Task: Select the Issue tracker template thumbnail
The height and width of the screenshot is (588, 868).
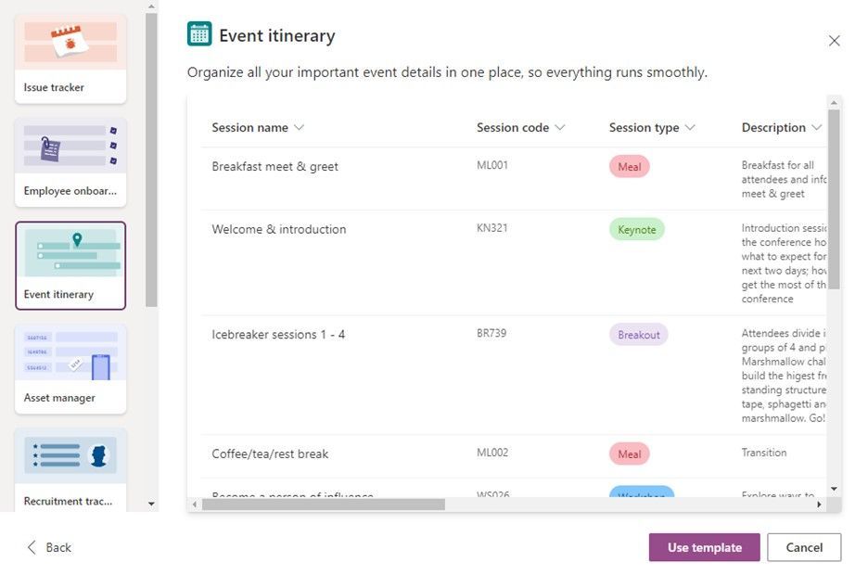Action: 70,58
